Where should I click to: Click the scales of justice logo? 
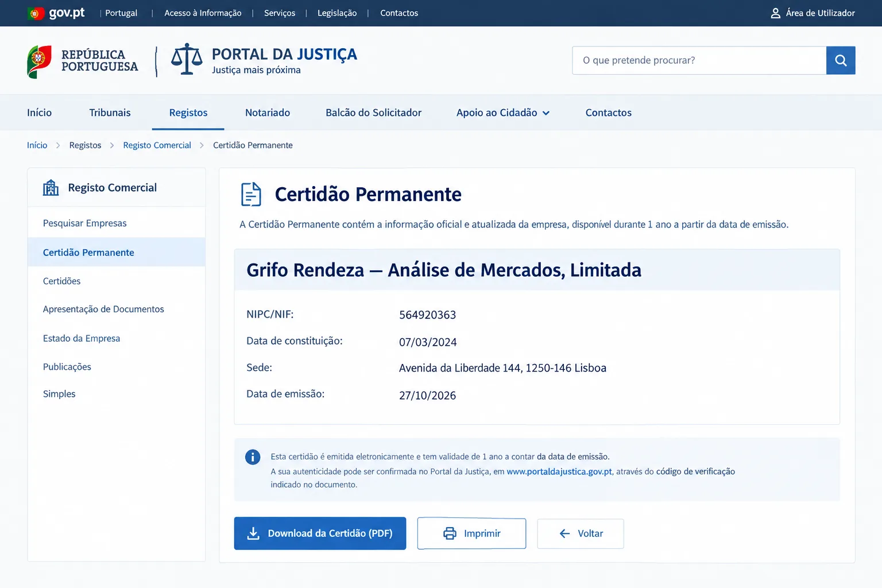187,59
